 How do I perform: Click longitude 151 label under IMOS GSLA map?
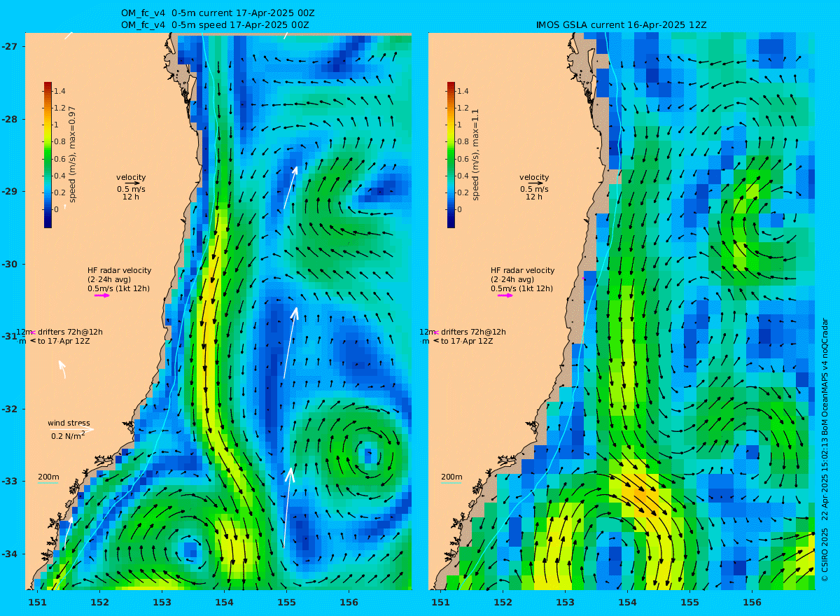(x=440, y=602)
